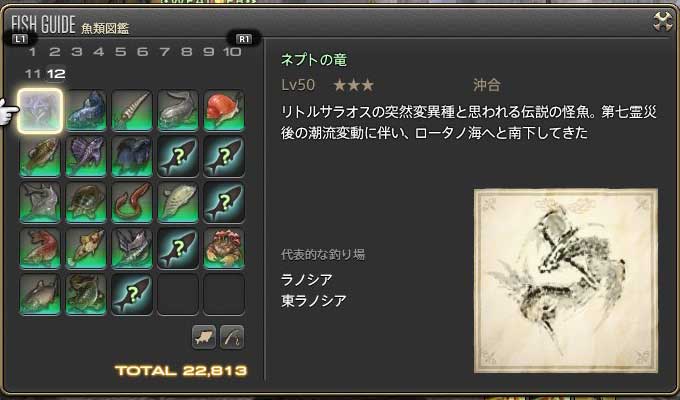Click the purple winged fish icon
The height and width of the screenshot is (400, 680).
coord(86,157)
